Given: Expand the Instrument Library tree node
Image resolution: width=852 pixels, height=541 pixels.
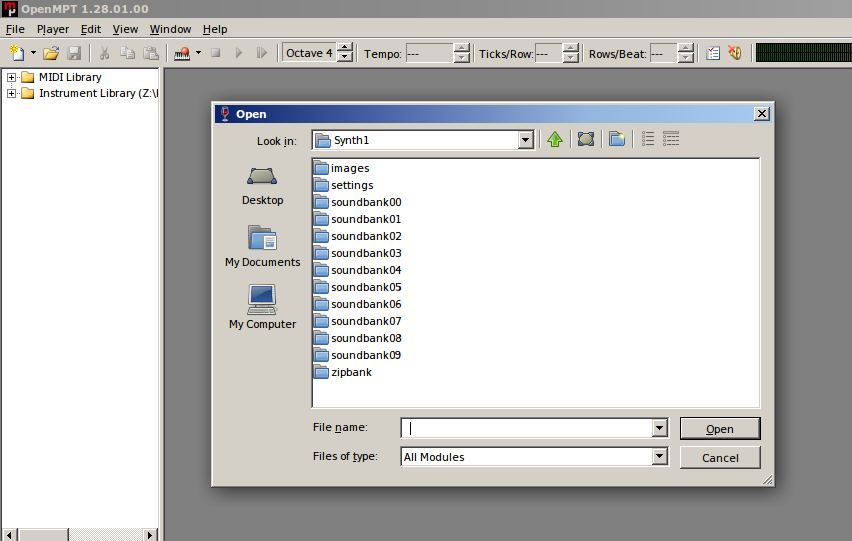Looking at the screenshot, I should click(x=12, y=94).
